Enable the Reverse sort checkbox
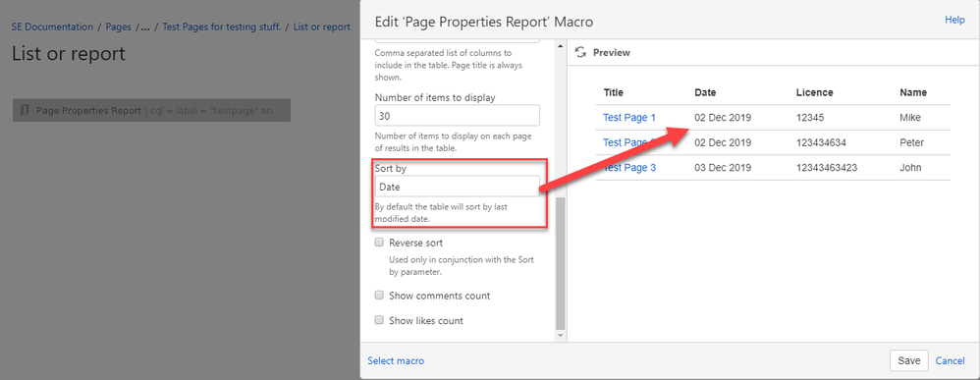This screenshot has width=980, height=380. pos(379,242)
